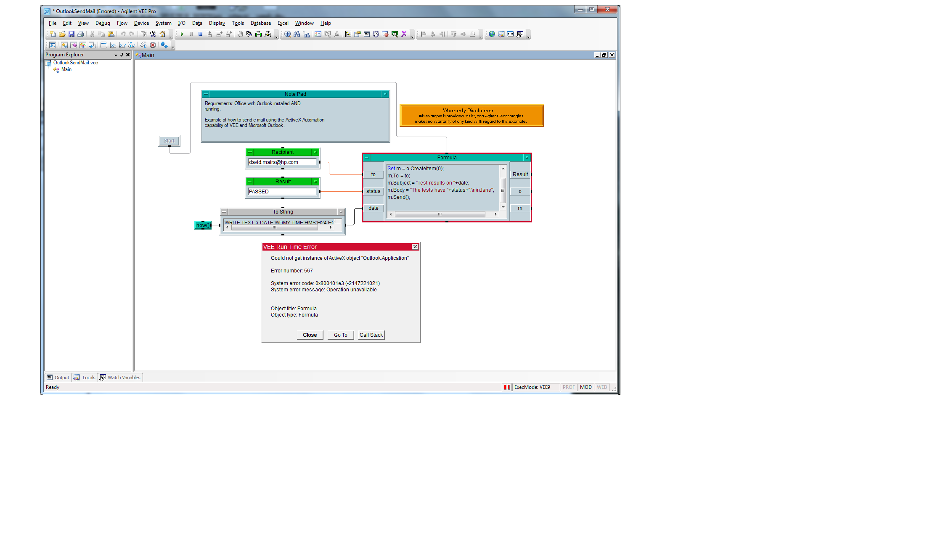Click the Formula horizontal scrollbar
This screenshot has width=943, height=560.
440,214
